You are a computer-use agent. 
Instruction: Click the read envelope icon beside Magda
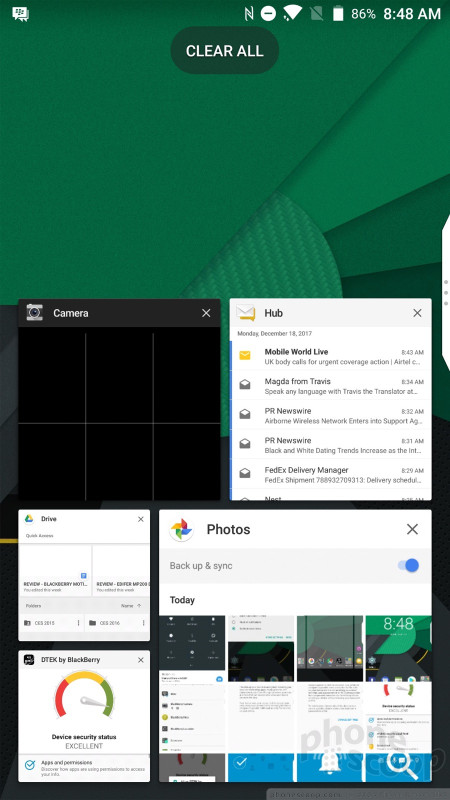(245, 385)
